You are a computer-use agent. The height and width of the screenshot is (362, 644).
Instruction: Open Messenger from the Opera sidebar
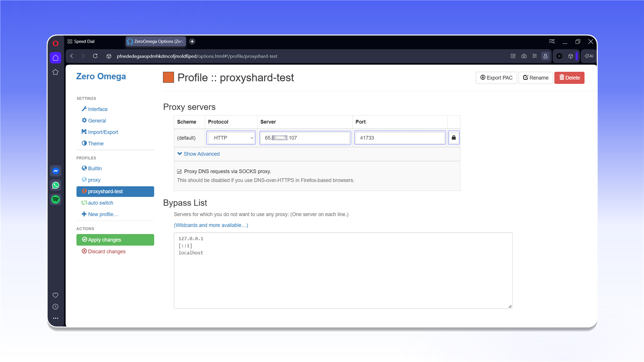point(56,171)
